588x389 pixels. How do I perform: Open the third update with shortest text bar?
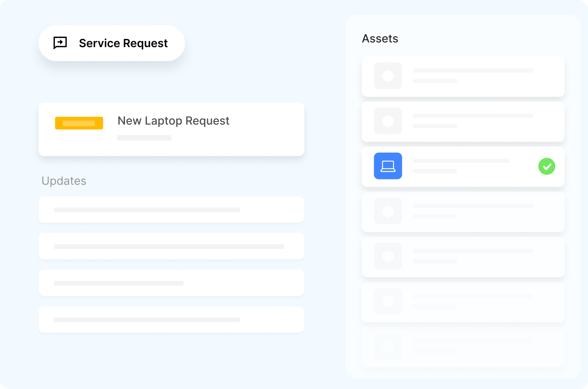click(171, 283)
